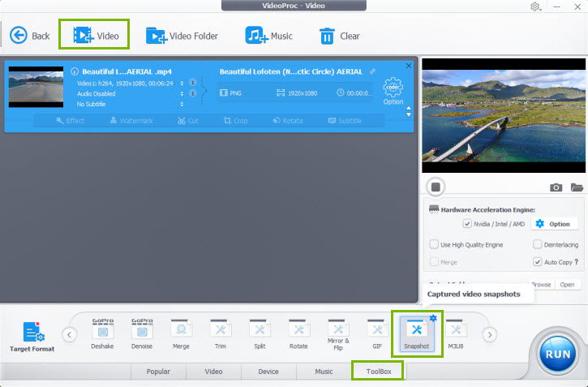
Task: Show previous toolbox items with left arrow
Action: pyautogui.click(x=70, y=334)
